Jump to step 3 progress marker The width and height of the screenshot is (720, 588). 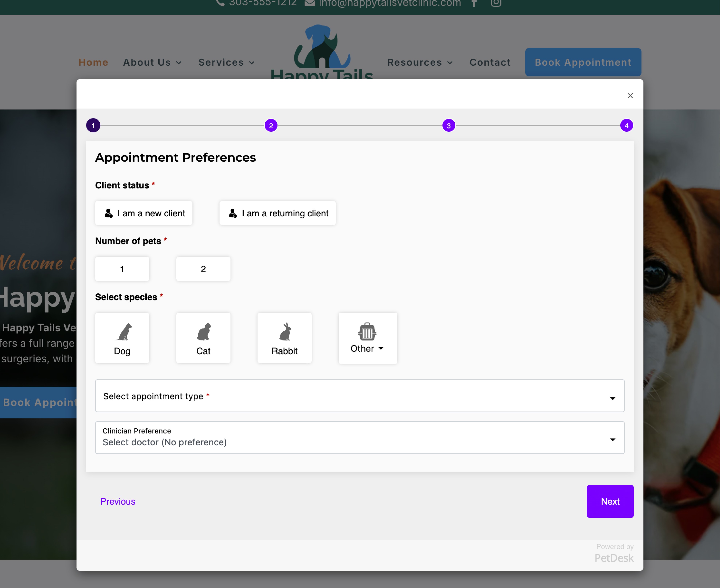pos(449,126)
